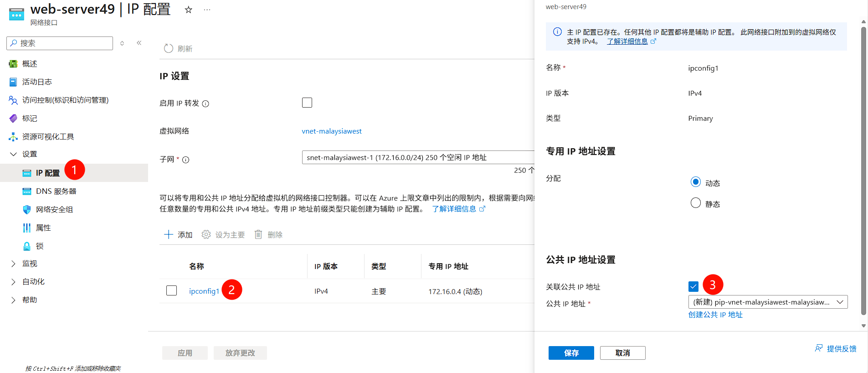Click the 属性 bars icon
Image resolution: width=868 pixels, height=373 pixels.
tap(27, 228)
